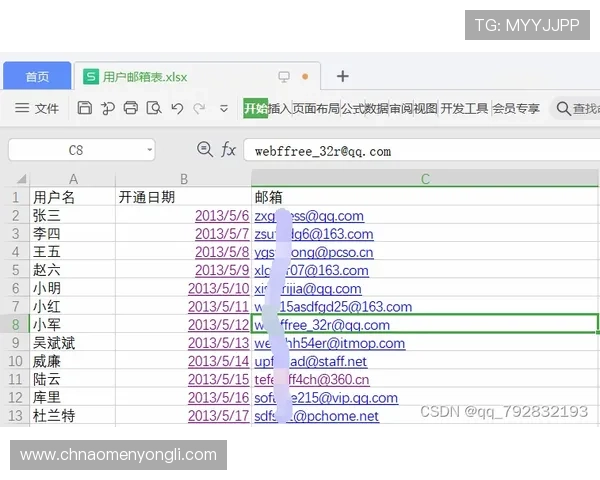Screen dimensions: 600x480
Task: Open the zsu email link at 163.com
Action: (x=313, y=234)
